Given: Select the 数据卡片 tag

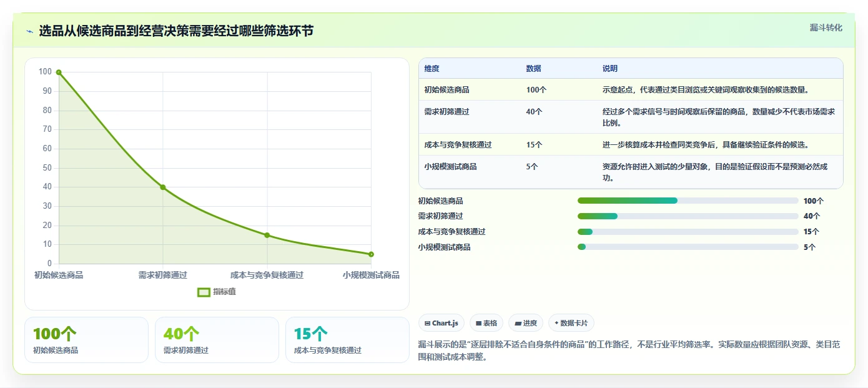Looking at the screenshot, I should (x=571, y=323).
